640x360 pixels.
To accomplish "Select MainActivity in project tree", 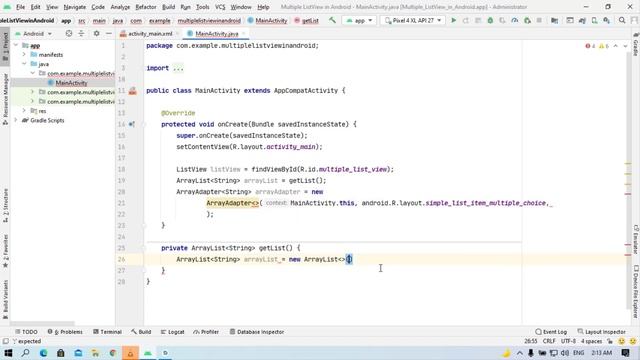I will point(71,83).
